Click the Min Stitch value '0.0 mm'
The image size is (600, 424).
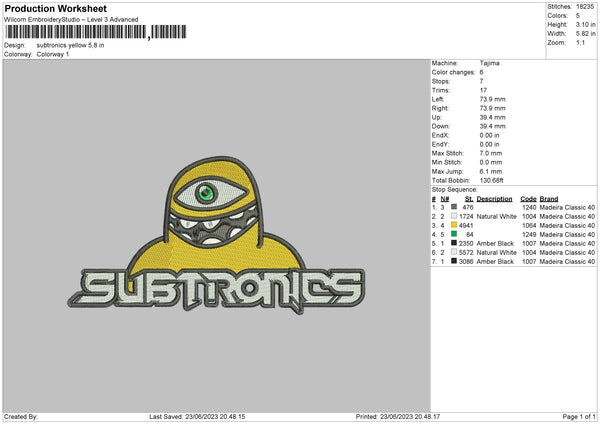[x=491, y=162]
